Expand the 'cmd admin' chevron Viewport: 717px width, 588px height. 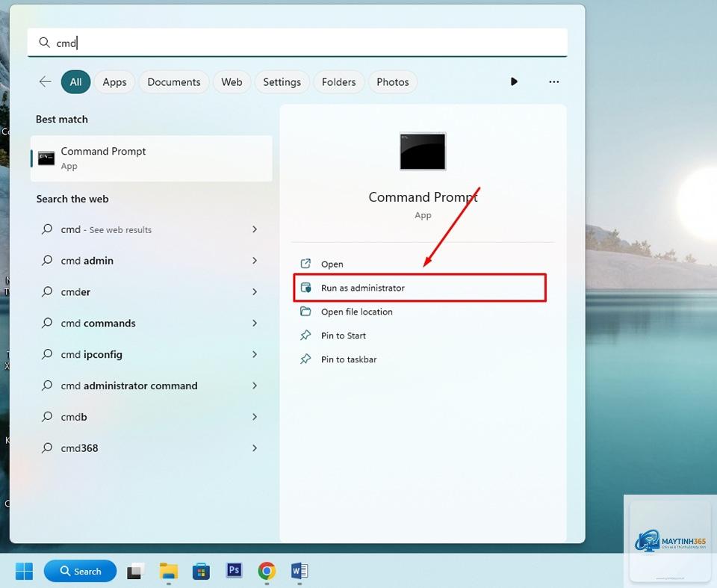click(x=255, y=260)
